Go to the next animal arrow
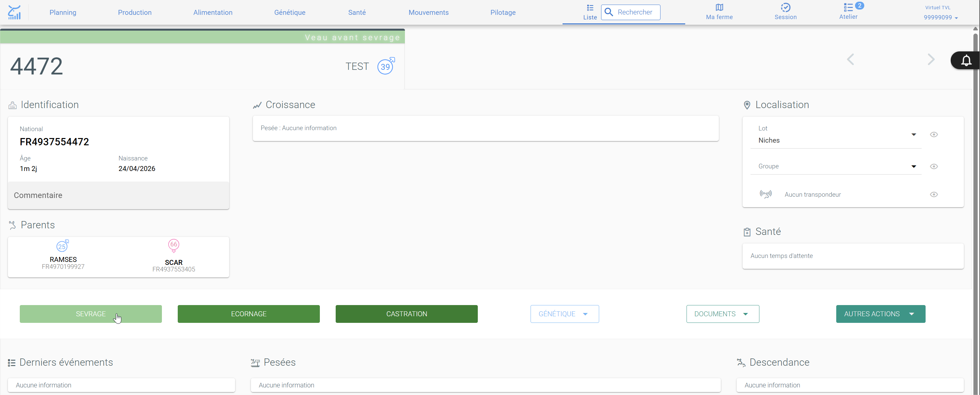This screenshot has height=395, width=980. click(x=931, y=60)
